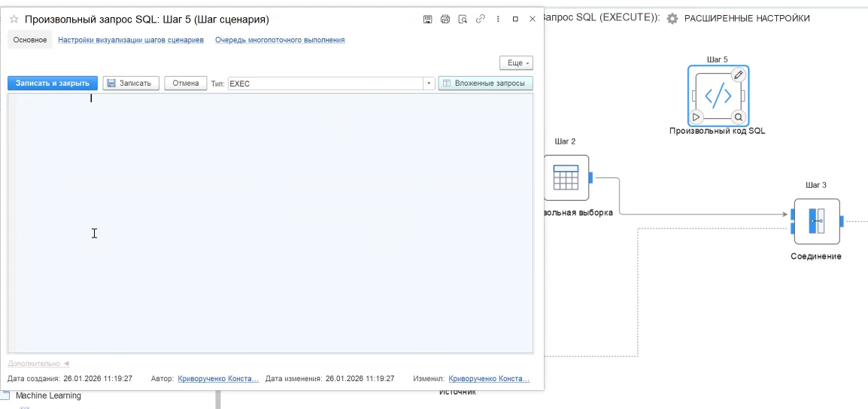The image size is (868, 409).
Task: Select the Machine Learning tree item
Action: 48,395
